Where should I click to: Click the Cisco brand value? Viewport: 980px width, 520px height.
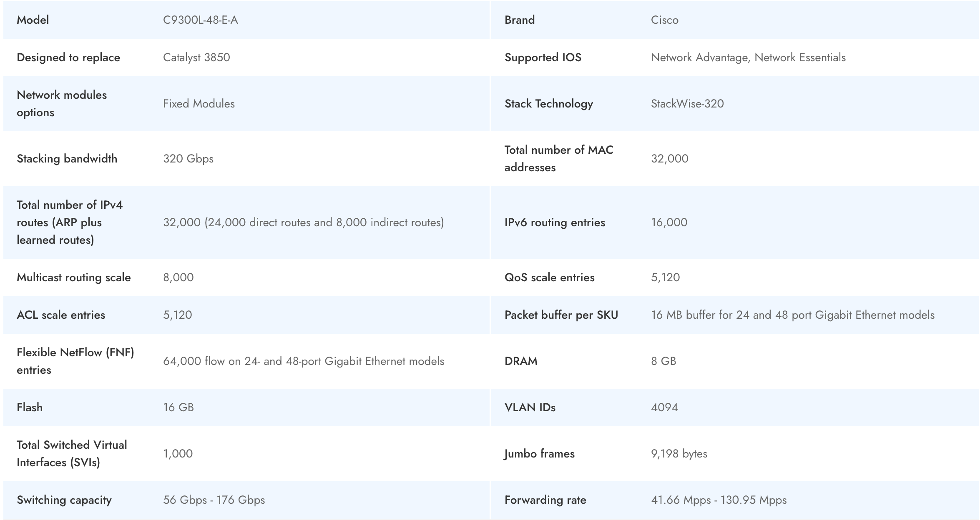[x=664, y=20]
